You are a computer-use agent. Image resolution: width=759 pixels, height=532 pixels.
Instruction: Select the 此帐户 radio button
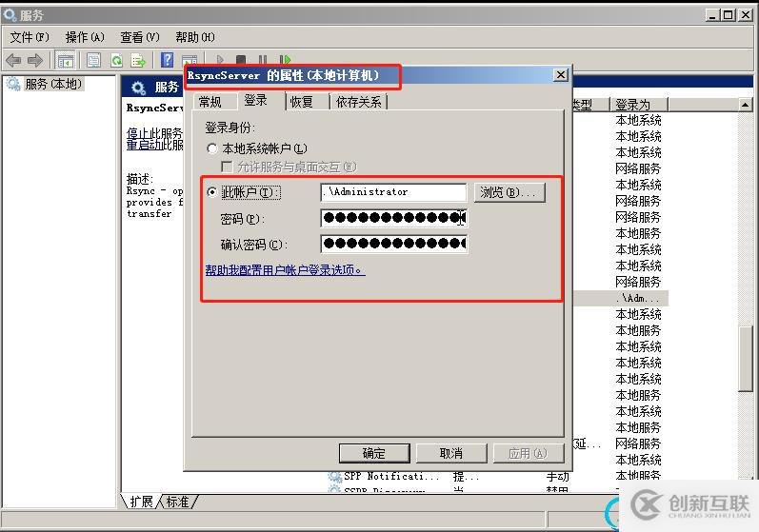point(211,192)
